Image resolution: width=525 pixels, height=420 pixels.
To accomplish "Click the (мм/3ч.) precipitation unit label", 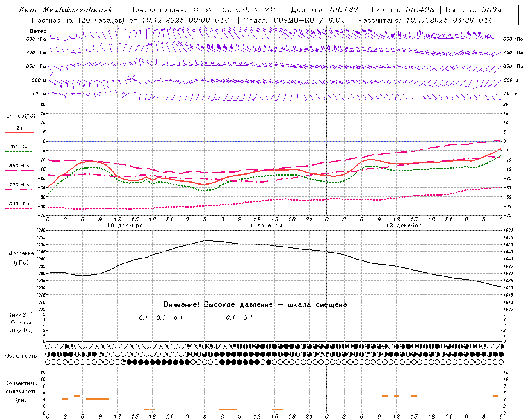I will click(x=21, y=315).
